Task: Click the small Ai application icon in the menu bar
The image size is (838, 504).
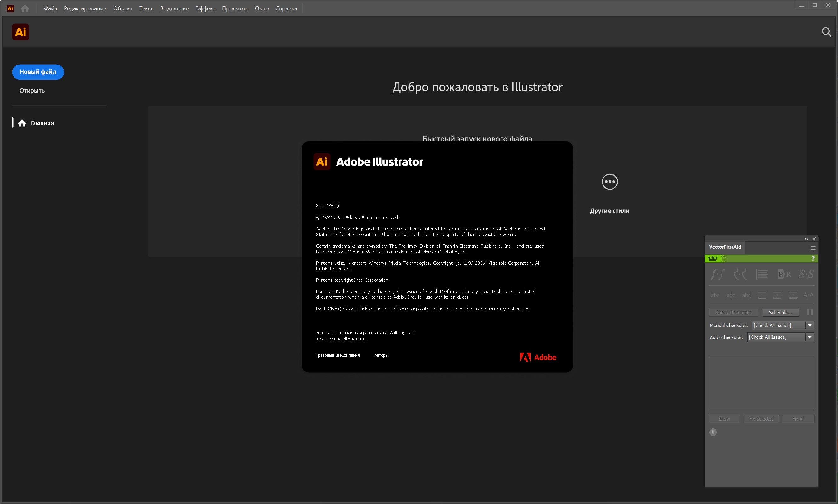Action: click(10, 8)
